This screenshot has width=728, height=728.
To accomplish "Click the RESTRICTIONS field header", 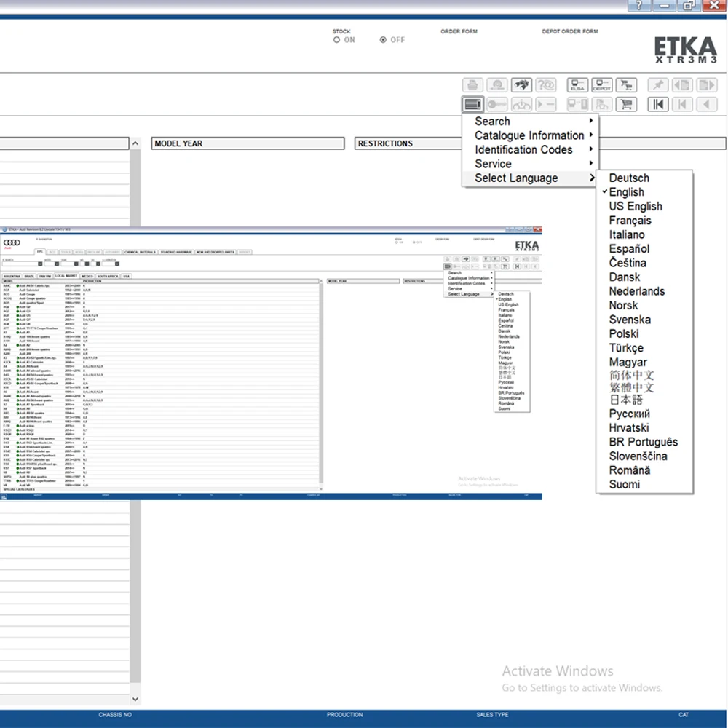I will tap(408, 143).
